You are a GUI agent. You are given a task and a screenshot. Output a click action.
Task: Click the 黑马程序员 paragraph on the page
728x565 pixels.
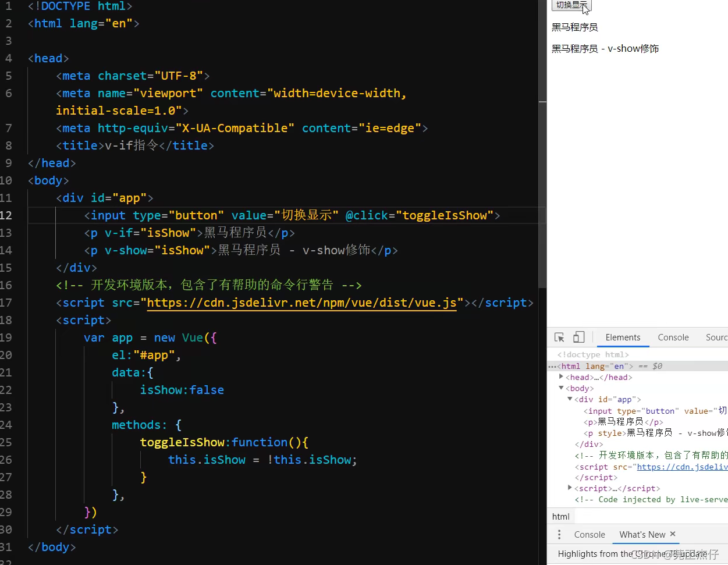tap(574, 27)
